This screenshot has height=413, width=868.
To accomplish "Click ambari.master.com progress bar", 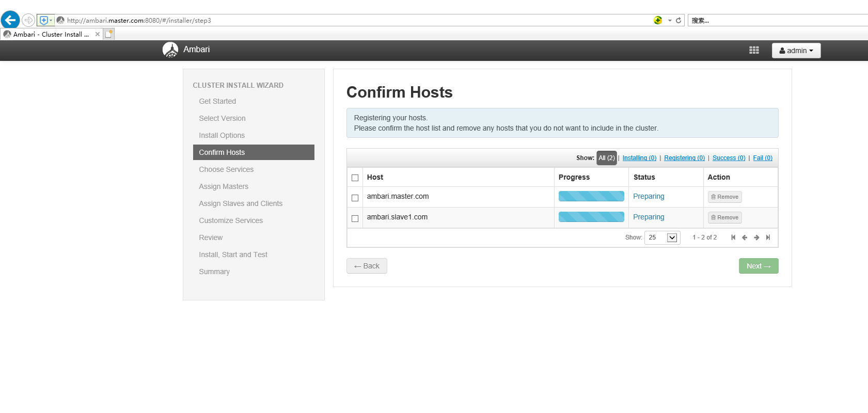I will pyautogui.click(x=591, y=196).
